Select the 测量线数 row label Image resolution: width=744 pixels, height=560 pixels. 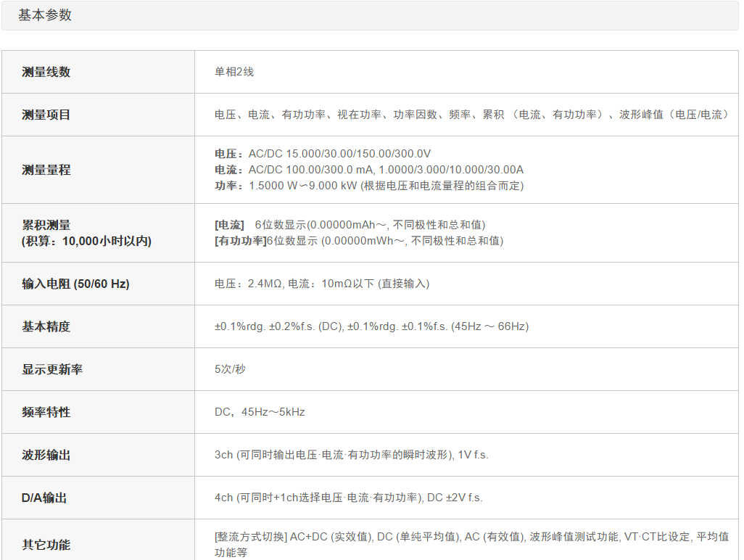pos(46,72)
